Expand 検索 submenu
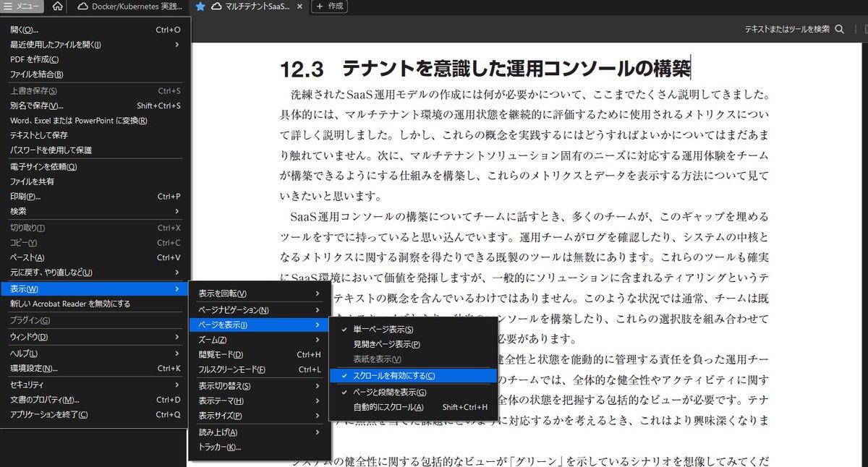The width and height of the screenshot is (868, 467). click(95, 211)
